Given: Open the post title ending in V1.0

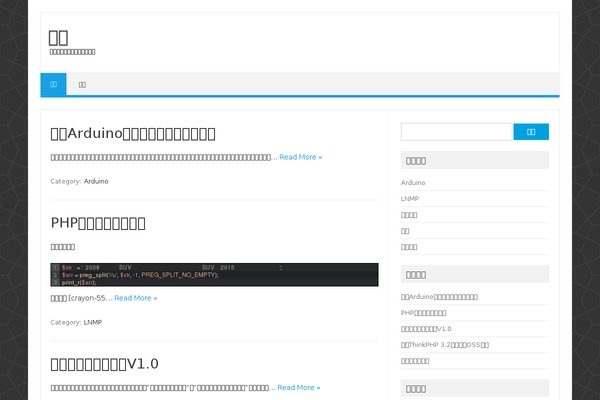Looking at the screenshot, I should tap(104, 364).
